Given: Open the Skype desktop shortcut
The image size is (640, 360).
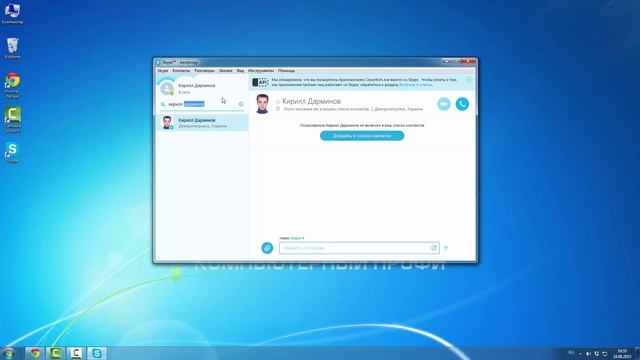Looking at the screenshot, I should (x=12, y=153).
